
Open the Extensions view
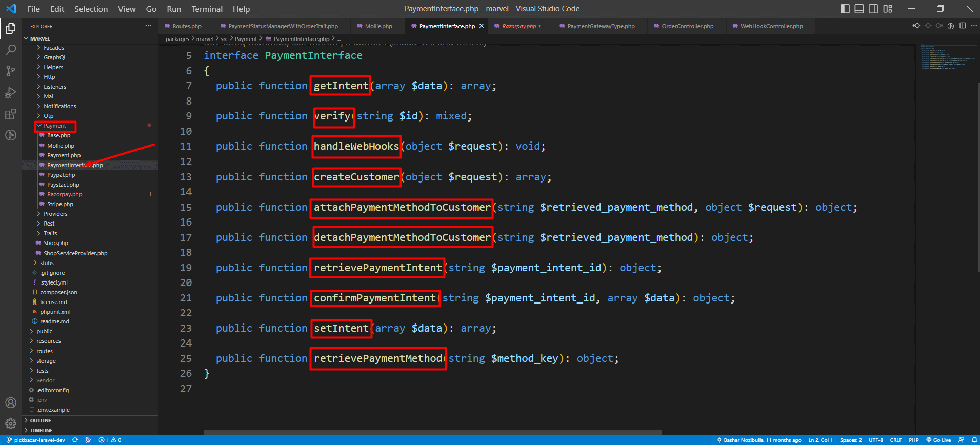click(x=10, y=114)
